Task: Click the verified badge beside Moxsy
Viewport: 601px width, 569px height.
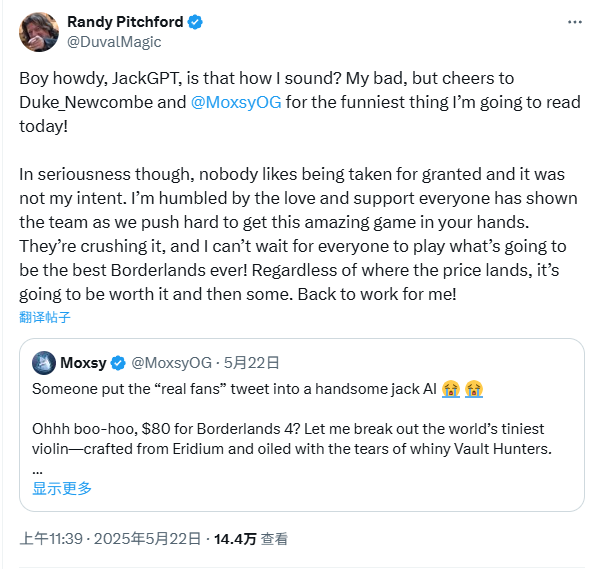Action: (x=118, y=362)
